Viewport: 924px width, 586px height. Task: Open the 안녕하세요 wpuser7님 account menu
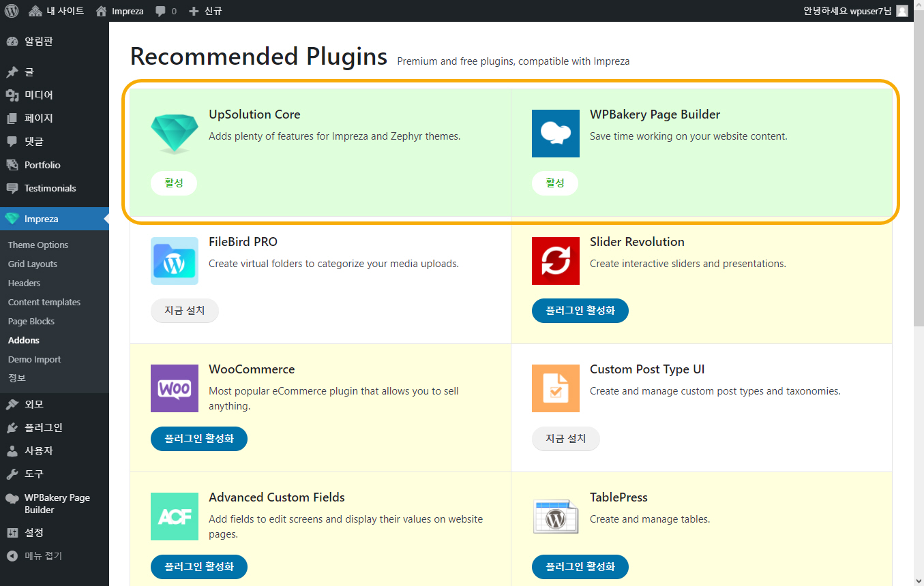point(855,11)
